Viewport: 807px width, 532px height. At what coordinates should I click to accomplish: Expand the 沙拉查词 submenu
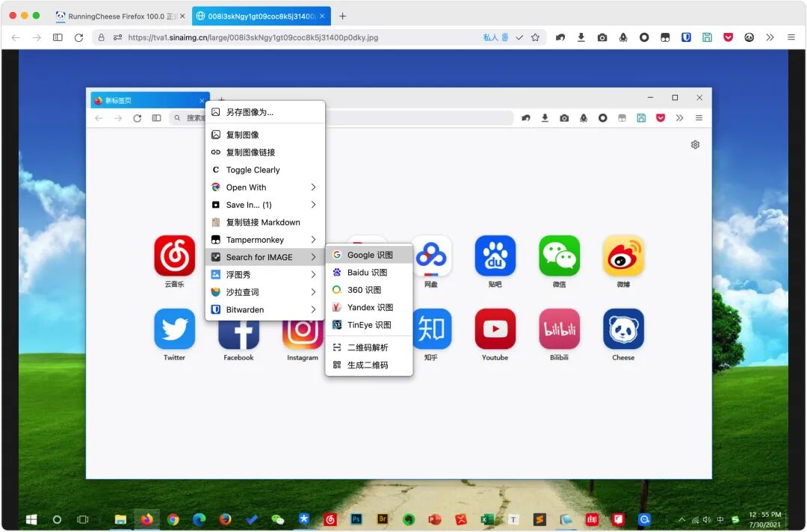pyautogui.click(x=265, y=292)
